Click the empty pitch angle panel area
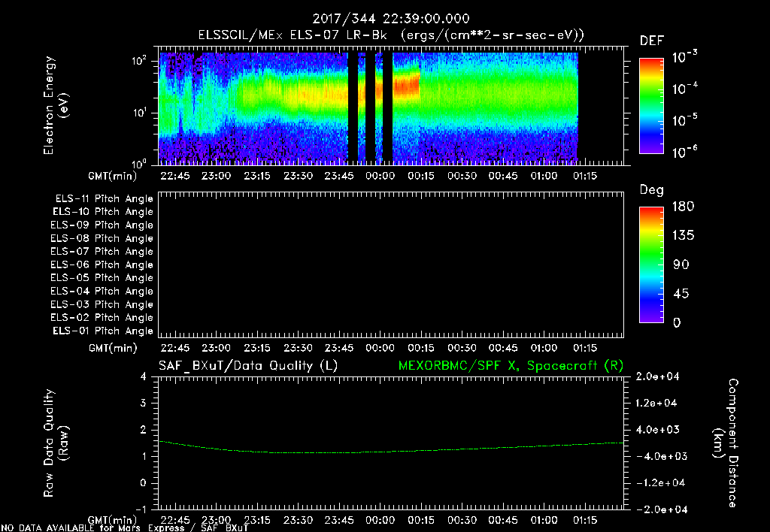 tap(391, 265)
